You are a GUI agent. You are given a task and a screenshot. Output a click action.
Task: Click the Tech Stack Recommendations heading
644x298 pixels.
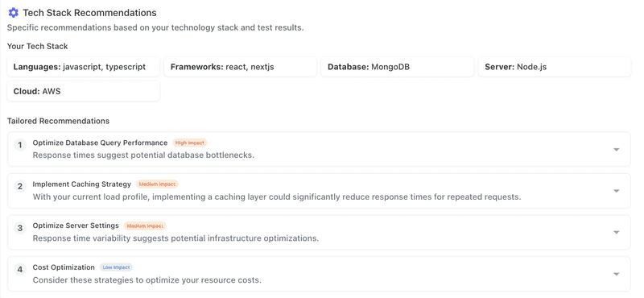[x=89, y=13]
